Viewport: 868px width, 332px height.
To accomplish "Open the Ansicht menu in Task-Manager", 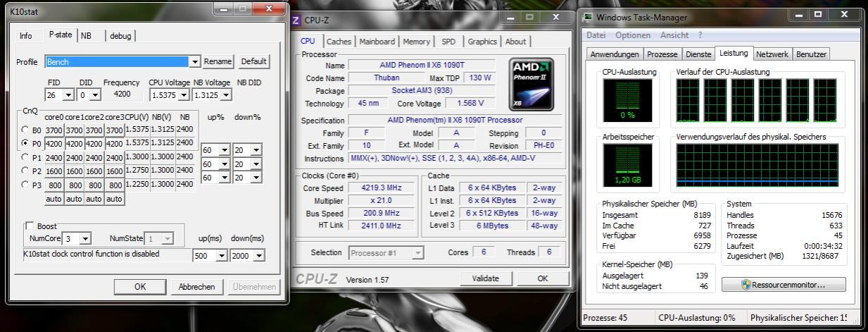I will pyautogui.click(x=674, y=35).
